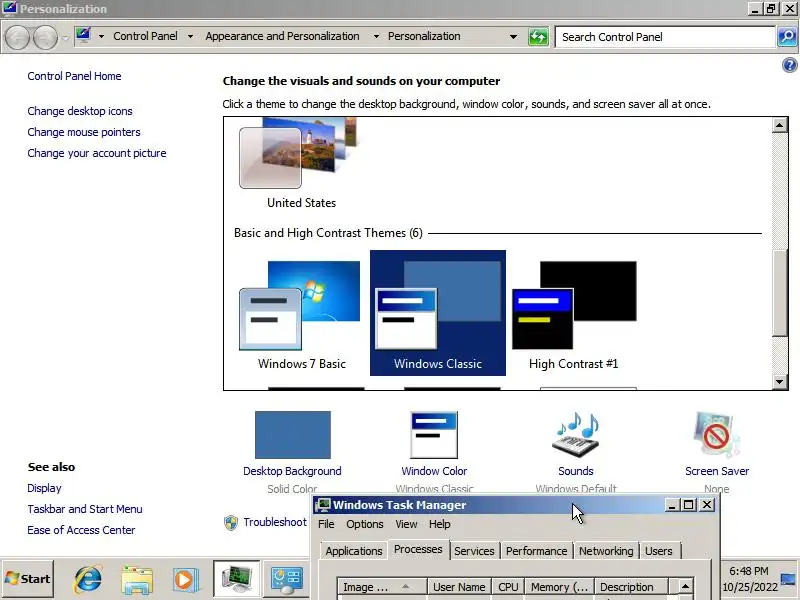Image resolution: width=800 pixels, height=600 pixels.
Task: Open Change mouse pointers link
Action: 84,132
